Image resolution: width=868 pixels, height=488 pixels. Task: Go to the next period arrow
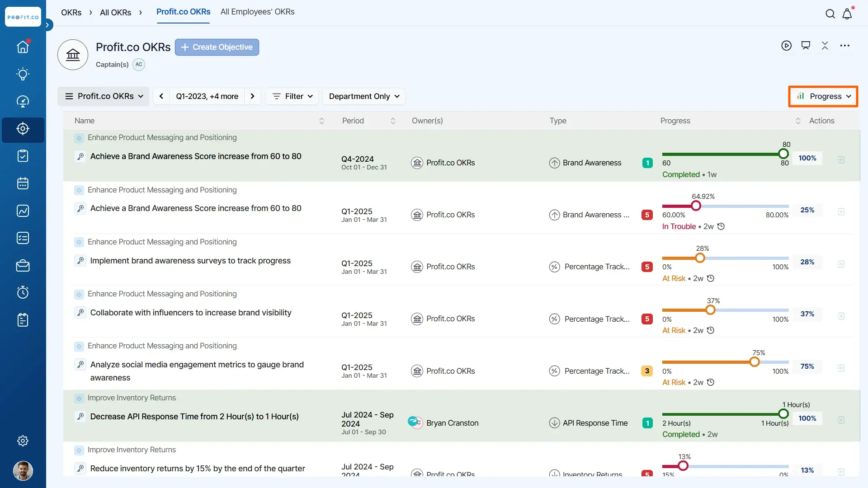253,96
